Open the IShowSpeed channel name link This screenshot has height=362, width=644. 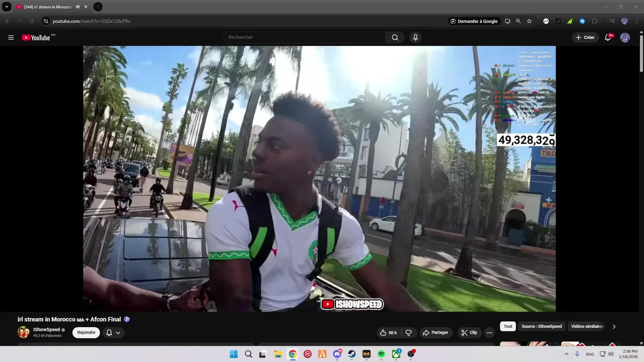46,330
